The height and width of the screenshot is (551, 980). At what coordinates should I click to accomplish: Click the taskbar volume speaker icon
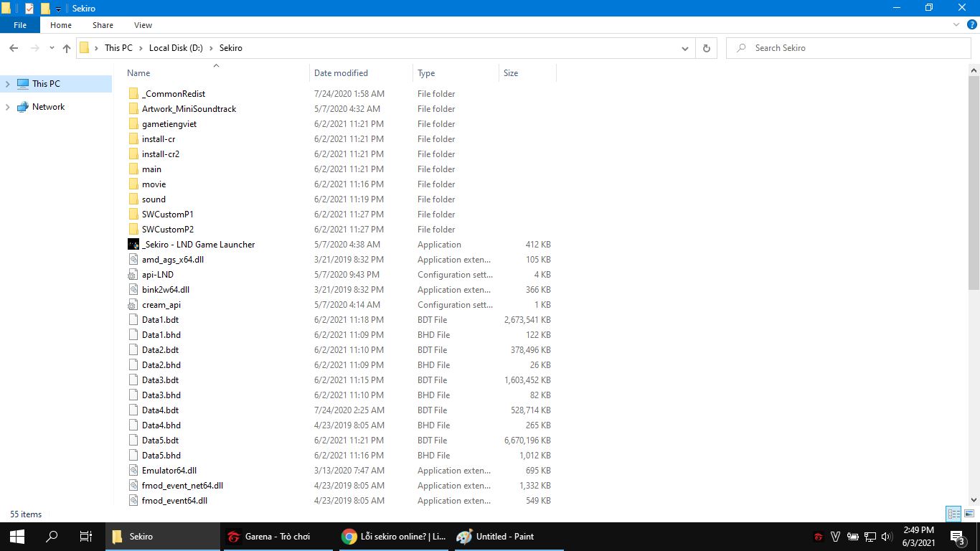pos(887,537)
